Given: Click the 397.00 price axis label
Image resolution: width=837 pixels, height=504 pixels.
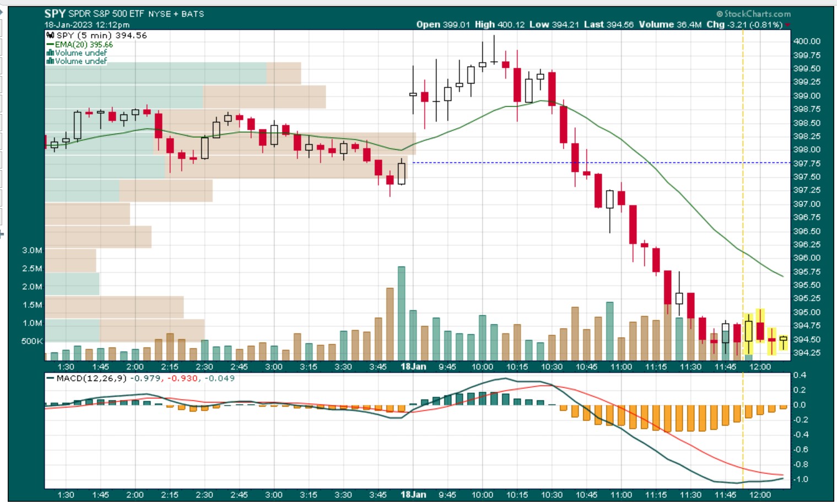Looking at the screenshot, I should point(807,204).
